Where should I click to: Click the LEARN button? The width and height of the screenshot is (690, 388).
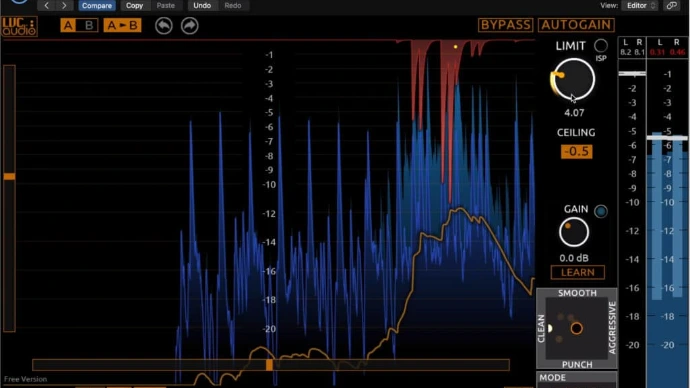pos(577,273)
